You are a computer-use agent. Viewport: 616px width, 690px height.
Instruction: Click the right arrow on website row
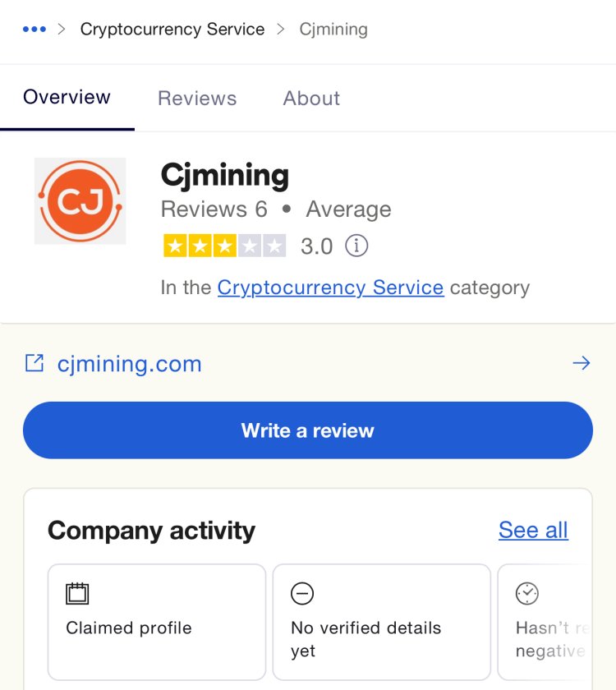point(582,363)
